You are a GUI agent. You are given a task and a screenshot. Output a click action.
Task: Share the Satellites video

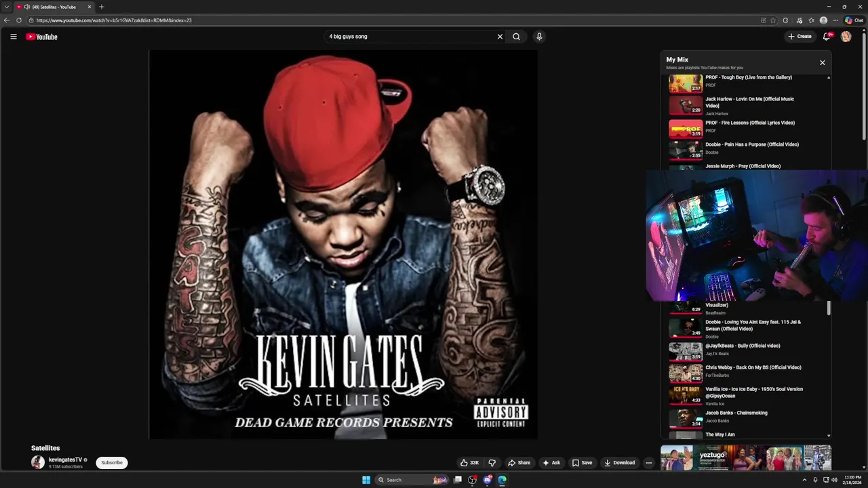click(x=519, y=463)
